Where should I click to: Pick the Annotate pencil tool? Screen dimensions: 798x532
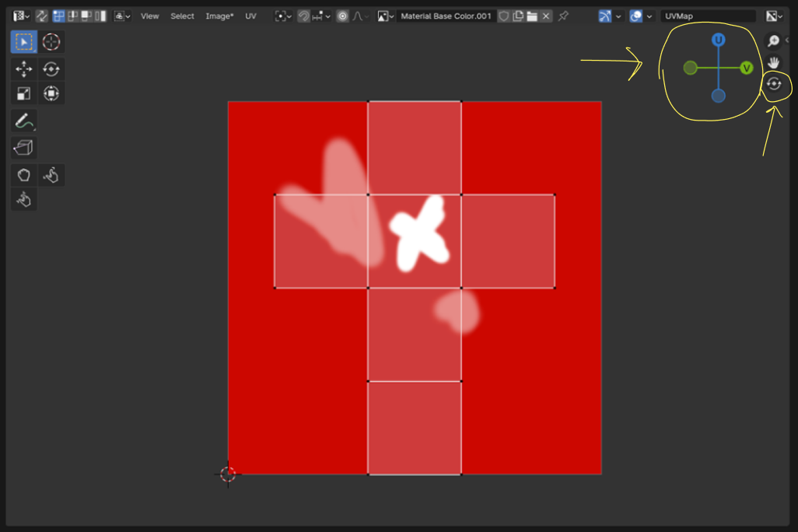coord(23,121)
